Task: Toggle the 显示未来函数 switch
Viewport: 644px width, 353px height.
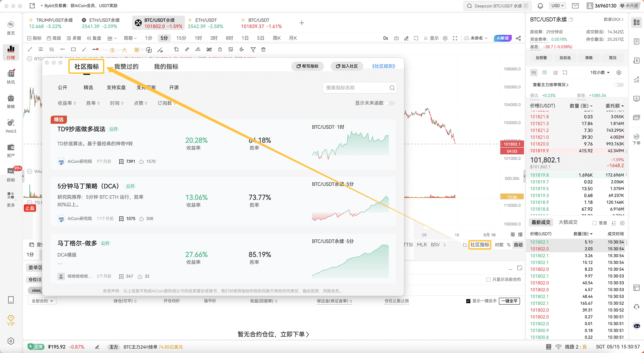Action: 390,103
